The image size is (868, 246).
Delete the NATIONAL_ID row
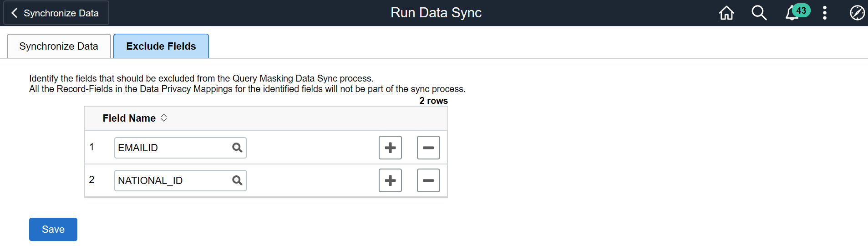click(428, 180)
